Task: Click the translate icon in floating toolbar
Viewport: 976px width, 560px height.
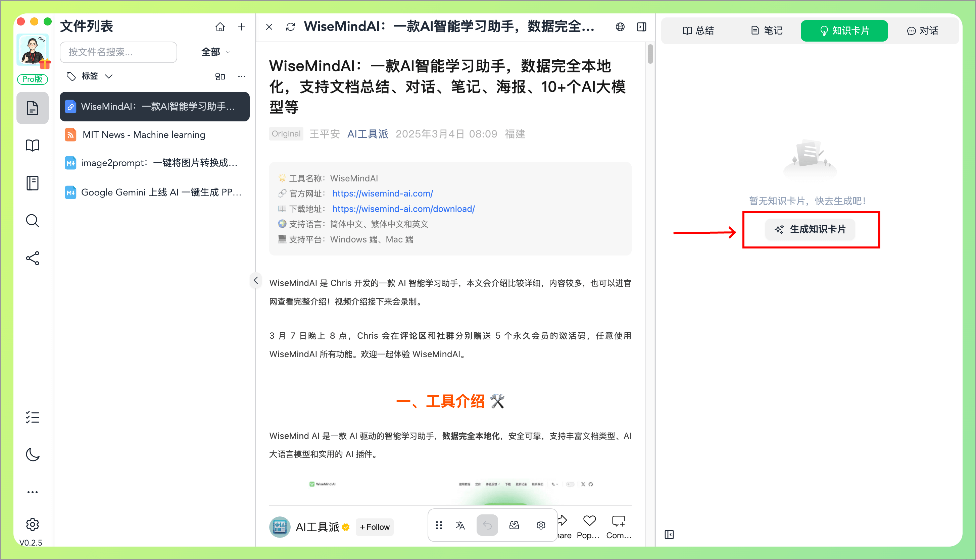Action: (x=460, y=524)
